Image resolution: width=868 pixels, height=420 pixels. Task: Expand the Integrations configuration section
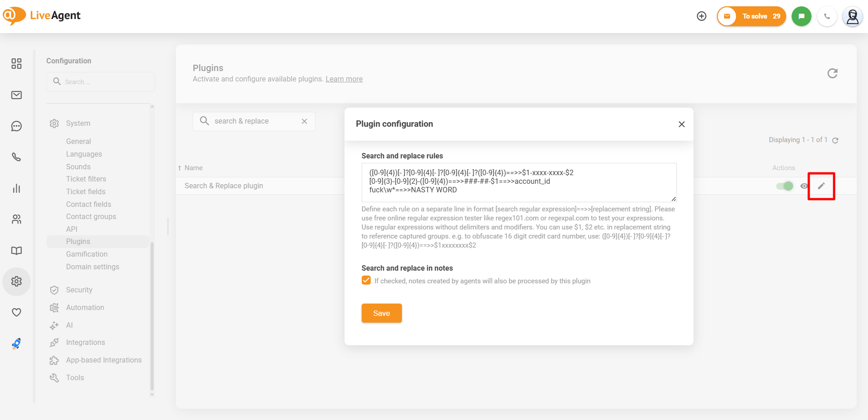click(x=85, y=343)
